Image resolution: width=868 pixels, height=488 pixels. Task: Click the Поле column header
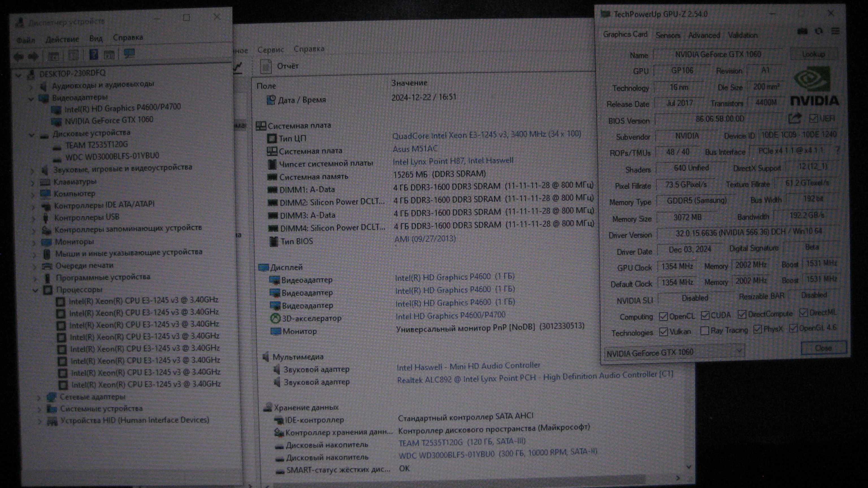click(x=266, y=86)
